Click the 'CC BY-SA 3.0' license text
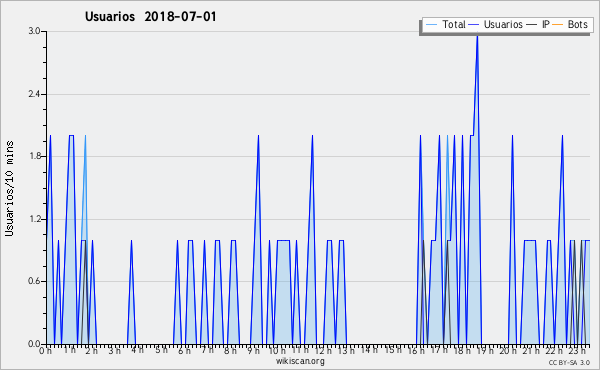The width and height of the screenshot is (600, 370). 569,362
